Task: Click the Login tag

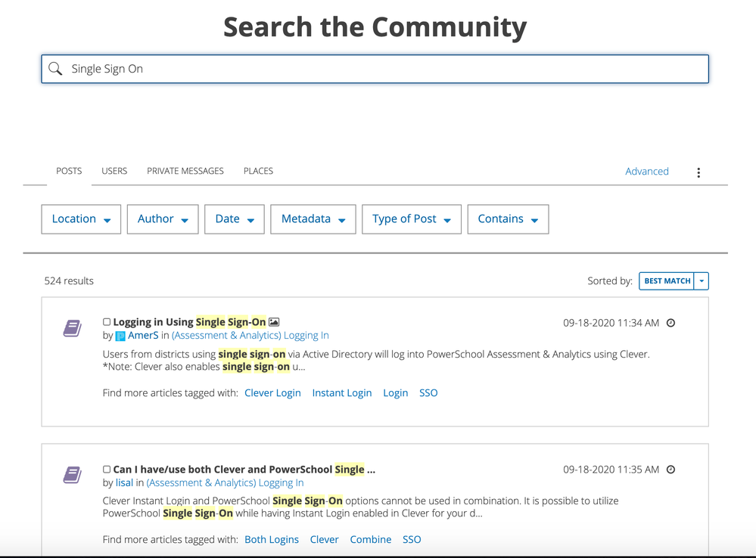Action: click(395, 393)
